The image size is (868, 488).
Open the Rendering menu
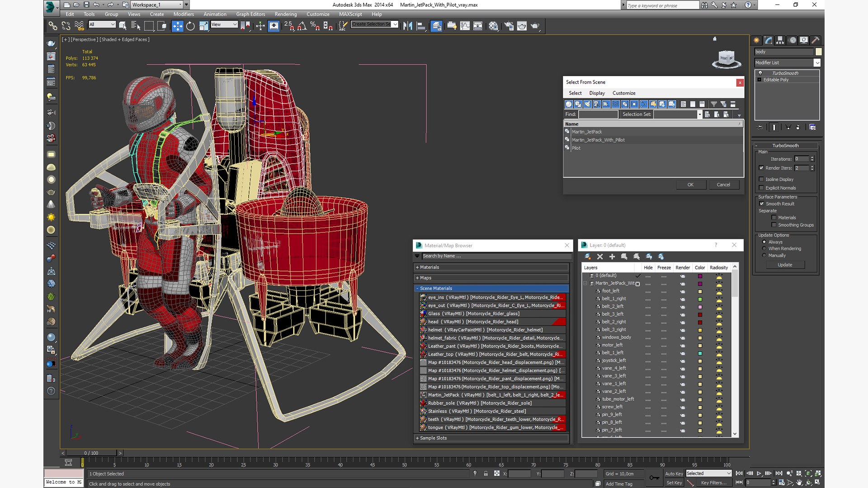[x=286, y=14]
